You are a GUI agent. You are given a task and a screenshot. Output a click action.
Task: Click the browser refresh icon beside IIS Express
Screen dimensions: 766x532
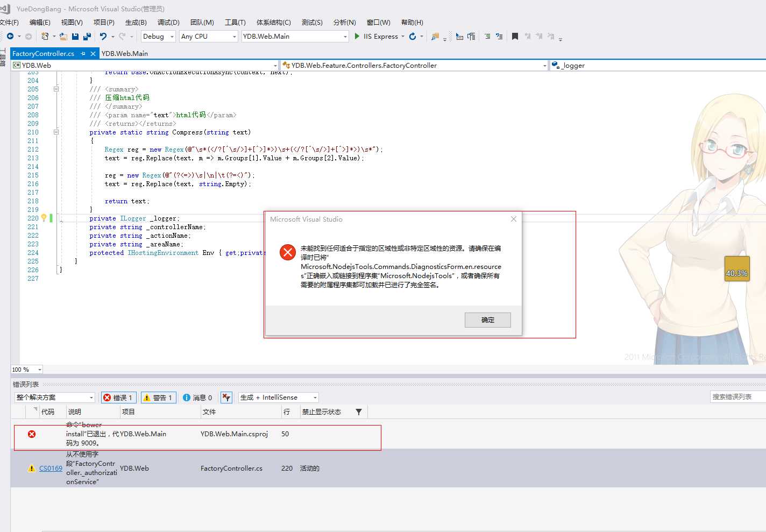[413, 37]
